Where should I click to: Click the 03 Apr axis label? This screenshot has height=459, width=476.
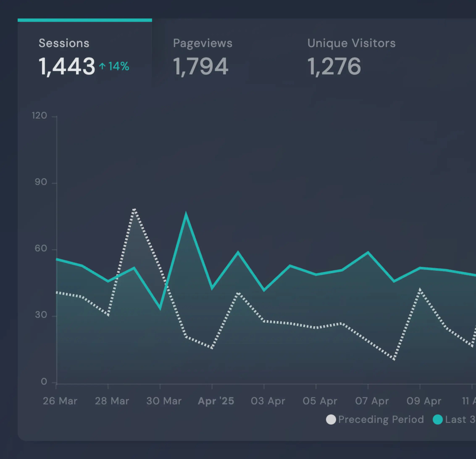point(268,401)
